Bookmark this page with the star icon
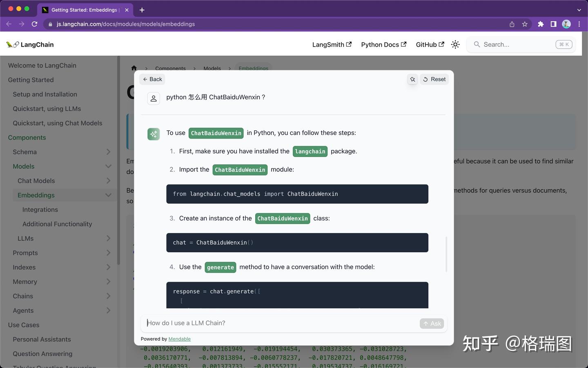 pos(525,24)
